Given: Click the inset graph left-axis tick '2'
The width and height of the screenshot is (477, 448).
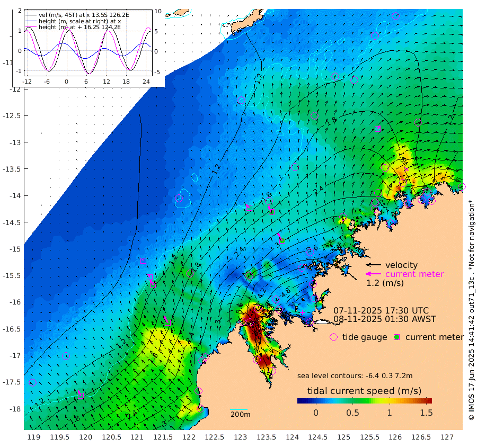Looking at the screenshot, I should [x=20, y=11].
